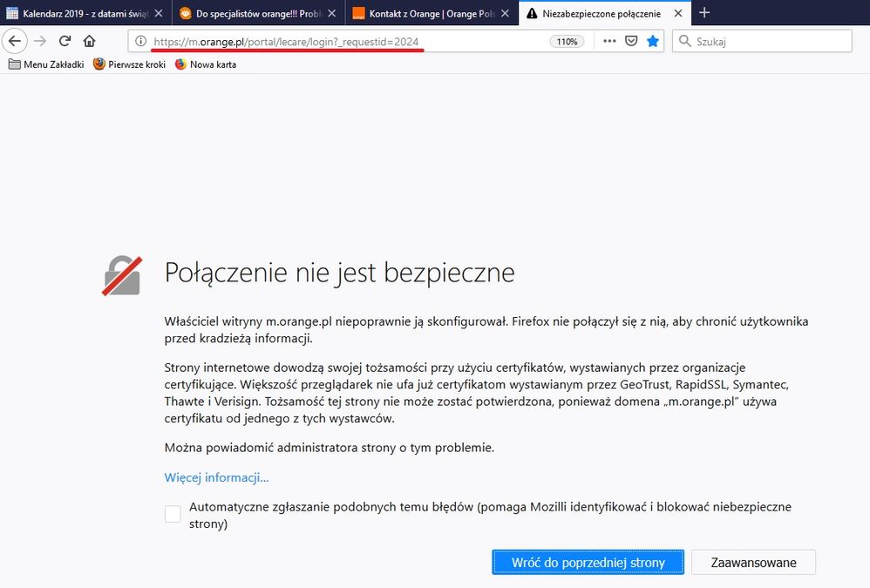Open the page actions three-dots menu

tap(609, 41)
